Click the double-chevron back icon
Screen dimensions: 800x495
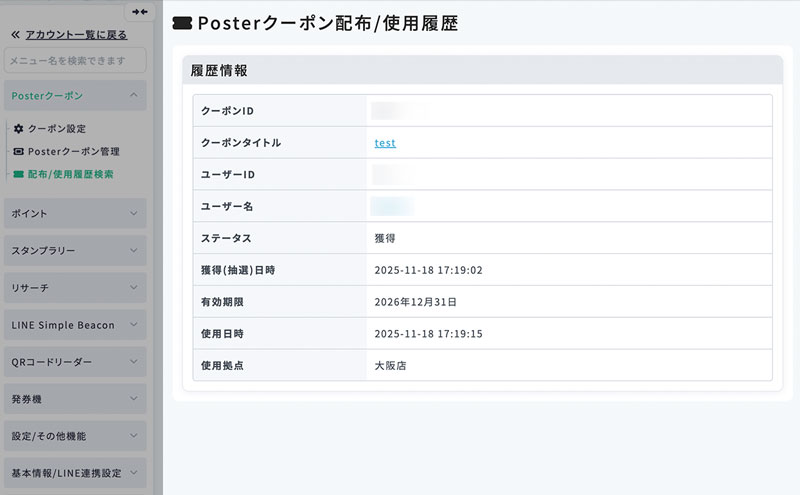(15, 35)
